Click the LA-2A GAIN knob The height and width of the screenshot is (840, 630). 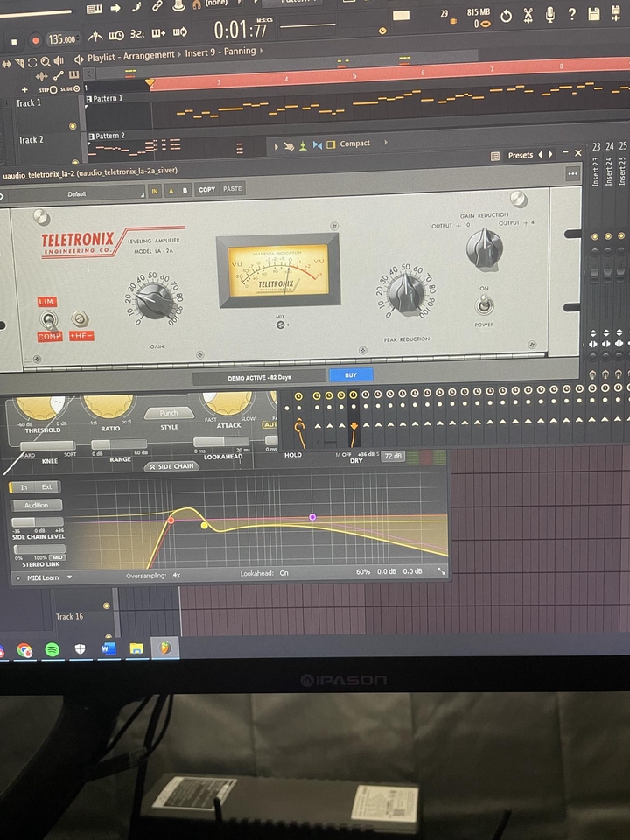point(155,302)
